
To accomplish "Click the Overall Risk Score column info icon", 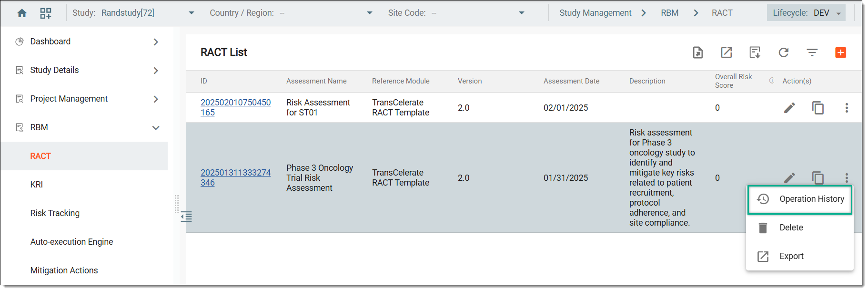I will (772, 81).
